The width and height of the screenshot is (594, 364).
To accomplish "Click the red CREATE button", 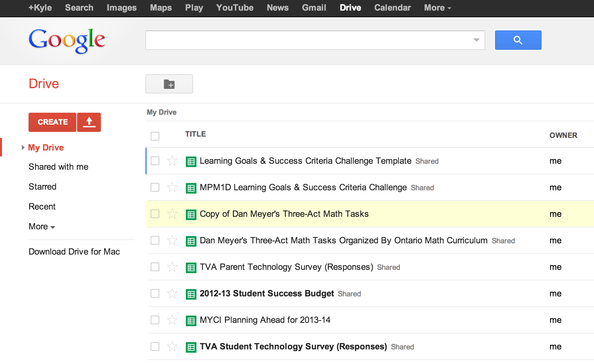I will 52,122.
